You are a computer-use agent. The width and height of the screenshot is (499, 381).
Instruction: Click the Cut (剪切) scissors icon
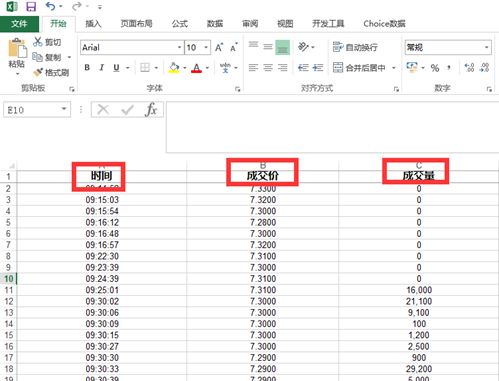point(38,42)
